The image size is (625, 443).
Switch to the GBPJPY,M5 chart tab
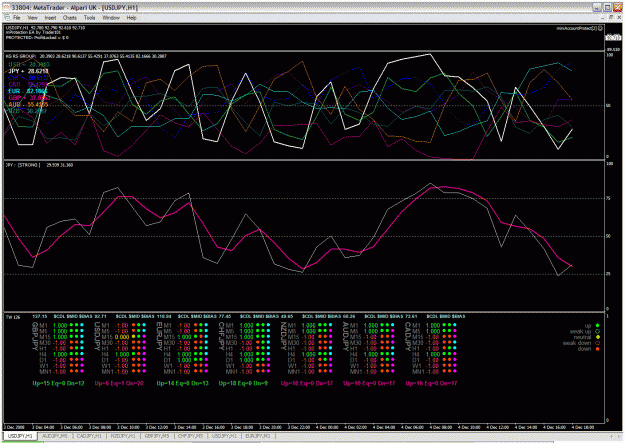click(157, 436)
